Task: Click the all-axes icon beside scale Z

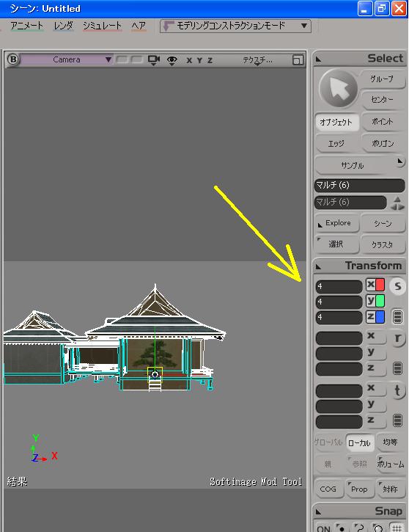Action: pos(397,317)
